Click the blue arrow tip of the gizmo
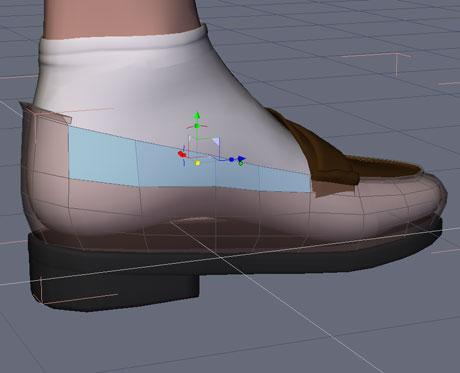The image size is (460, 373). [242, 159]
